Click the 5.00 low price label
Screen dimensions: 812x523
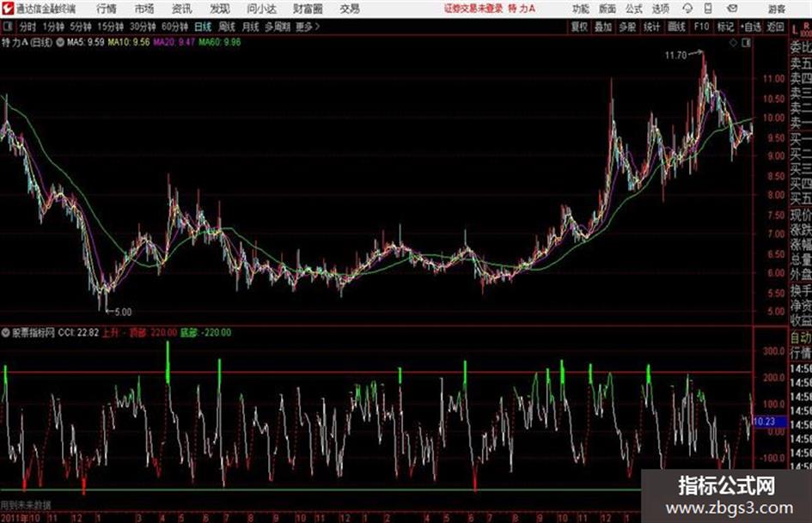123,312
